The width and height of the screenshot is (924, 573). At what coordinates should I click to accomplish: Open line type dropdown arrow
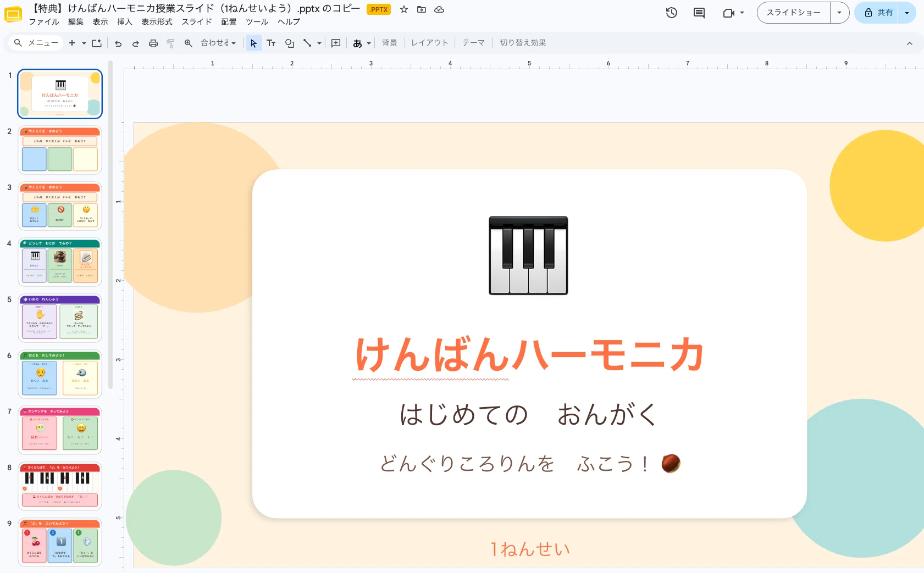319,43
